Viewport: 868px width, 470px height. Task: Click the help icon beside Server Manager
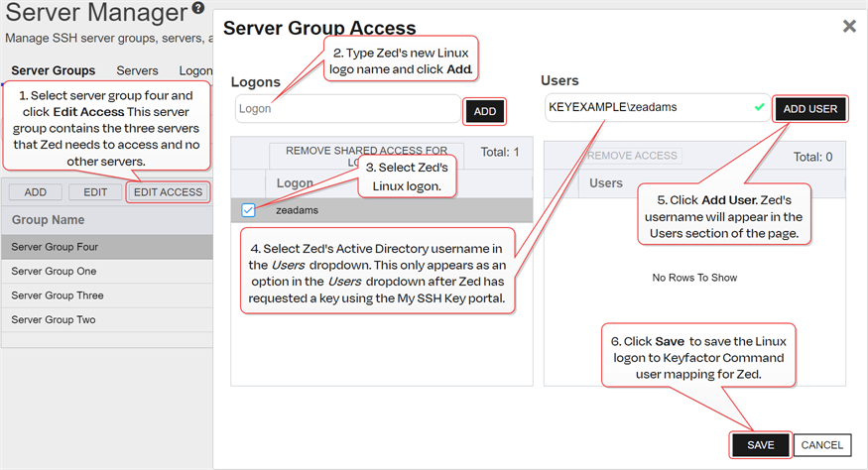[198, 11]
